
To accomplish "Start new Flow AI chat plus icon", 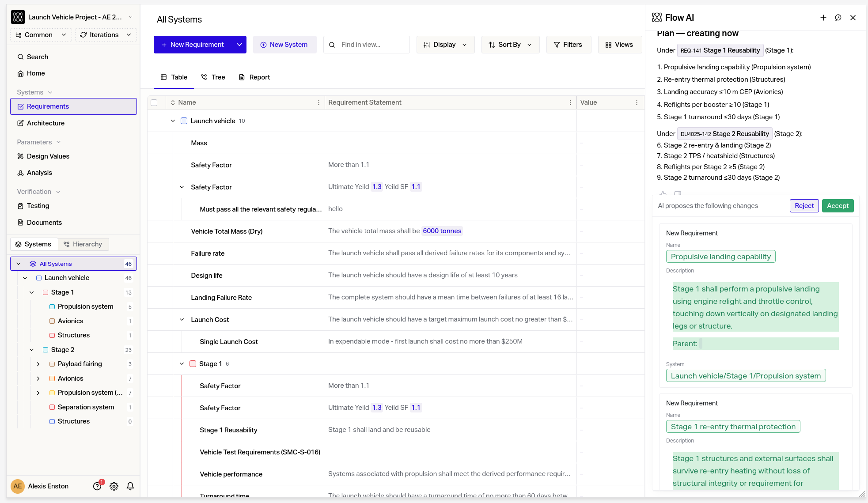I will point(823,18).
